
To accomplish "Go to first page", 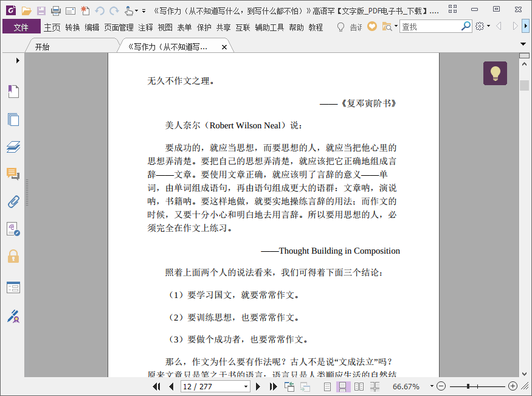I will [x=156, y=386].
